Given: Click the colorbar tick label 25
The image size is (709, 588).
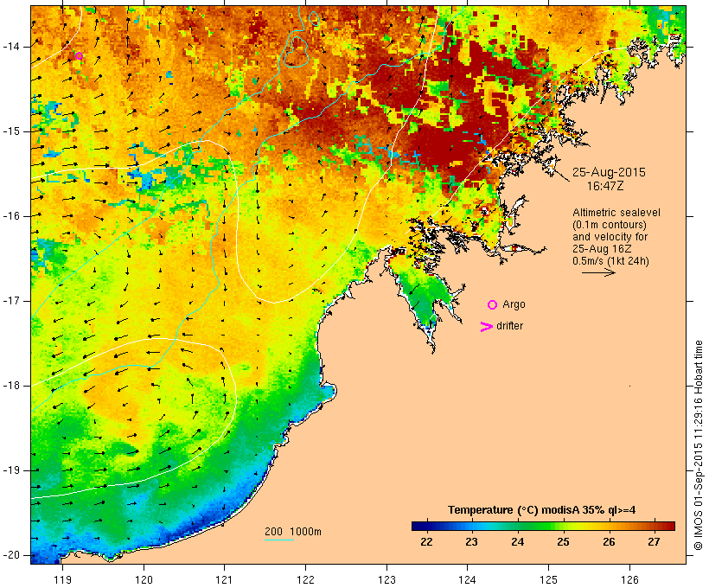Looking at the screenshot, I should [x=563, y=542].
